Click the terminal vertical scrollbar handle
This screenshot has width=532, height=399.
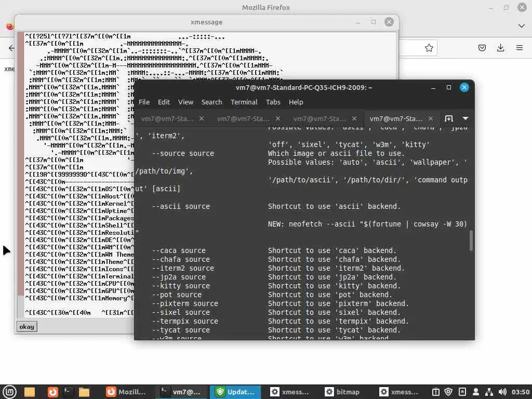[x=471, y=241]
